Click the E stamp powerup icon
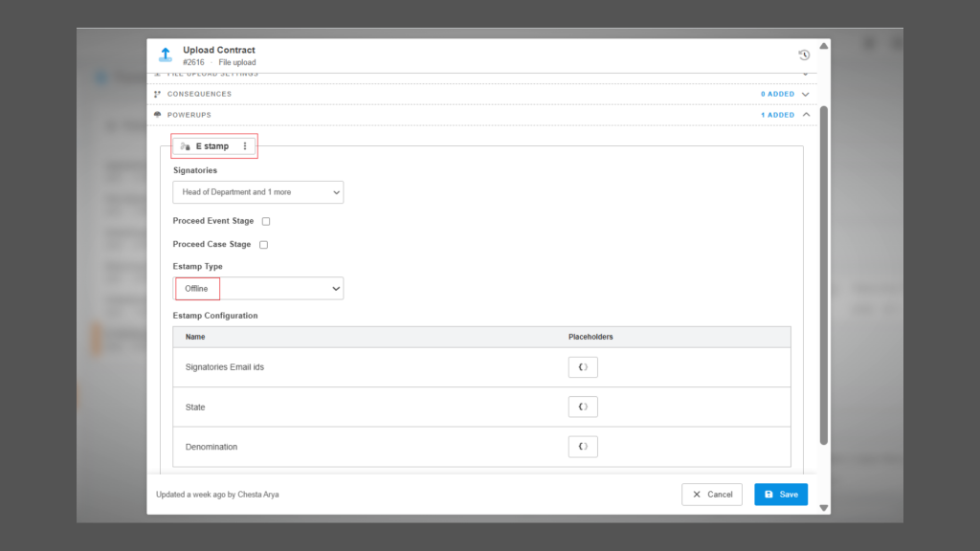Screen dimensions: 980x551 pos(185,146)
